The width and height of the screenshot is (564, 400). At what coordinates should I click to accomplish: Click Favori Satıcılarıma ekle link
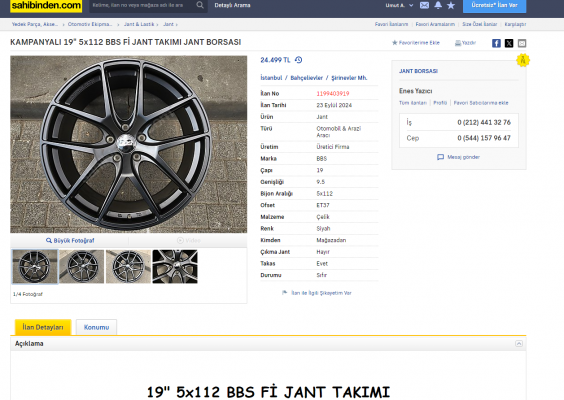click(481, 103)
